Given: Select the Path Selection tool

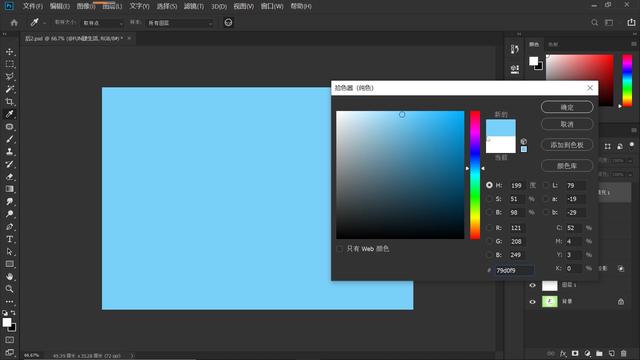Looking at the screenshot, I should coord(9,251).
